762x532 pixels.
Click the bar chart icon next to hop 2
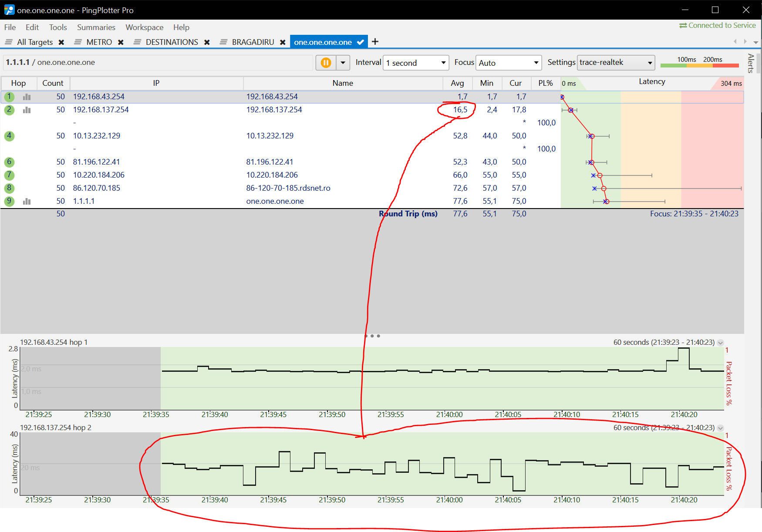click(x=27, y=110)
